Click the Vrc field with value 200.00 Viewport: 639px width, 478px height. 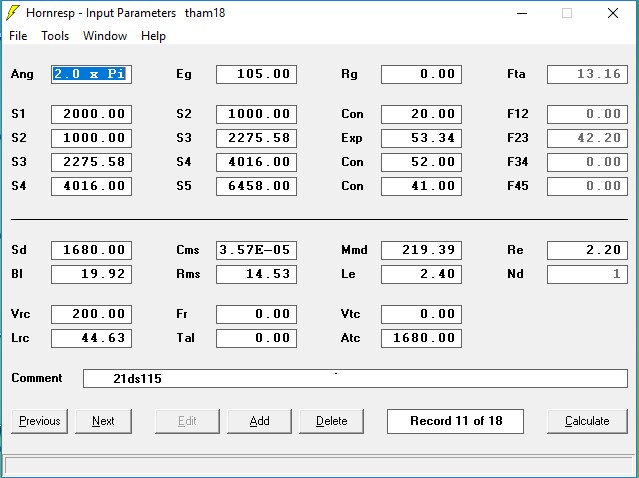click(91, 314)
